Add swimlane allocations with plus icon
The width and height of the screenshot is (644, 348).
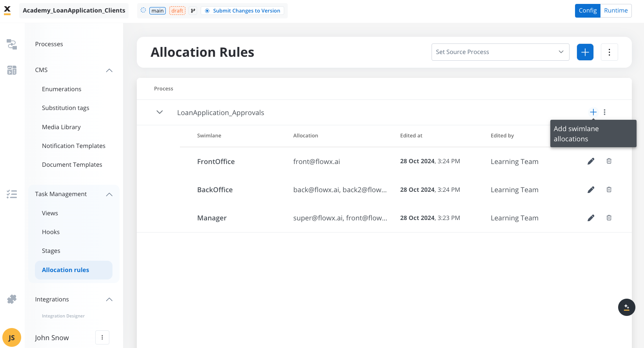click(x=593, y=112)
